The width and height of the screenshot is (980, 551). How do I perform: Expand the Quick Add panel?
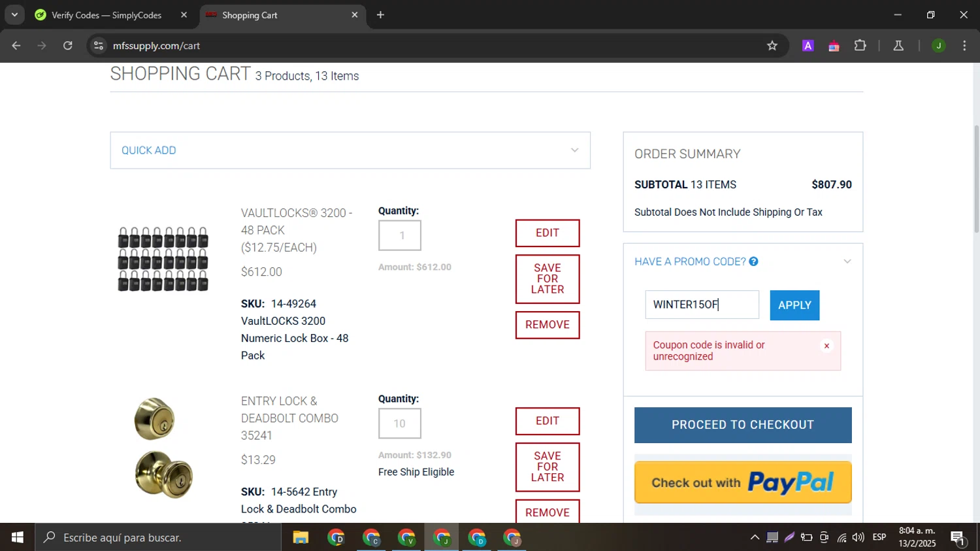click(x=350, y=150)
